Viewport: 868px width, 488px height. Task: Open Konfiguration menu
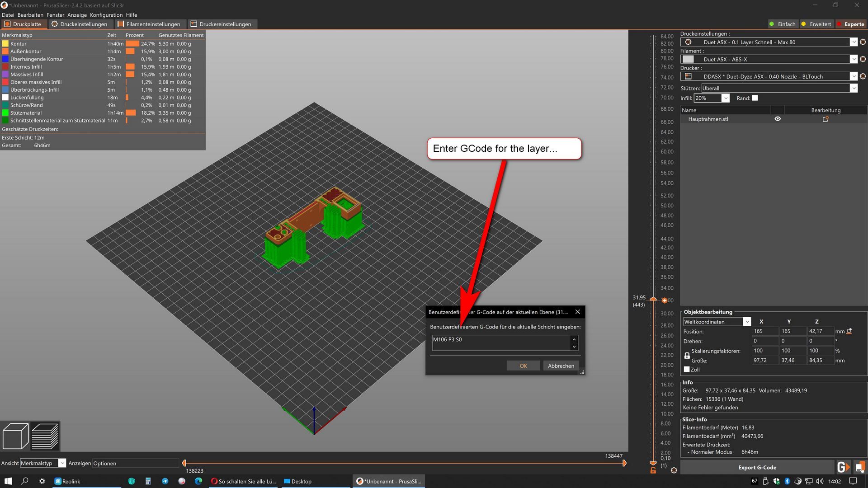106,15
